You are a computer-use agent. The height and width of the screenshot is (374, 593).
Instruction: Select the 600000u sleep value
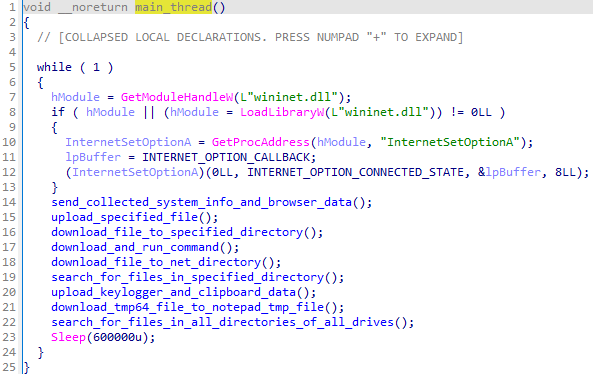click(x=117, y=337)
